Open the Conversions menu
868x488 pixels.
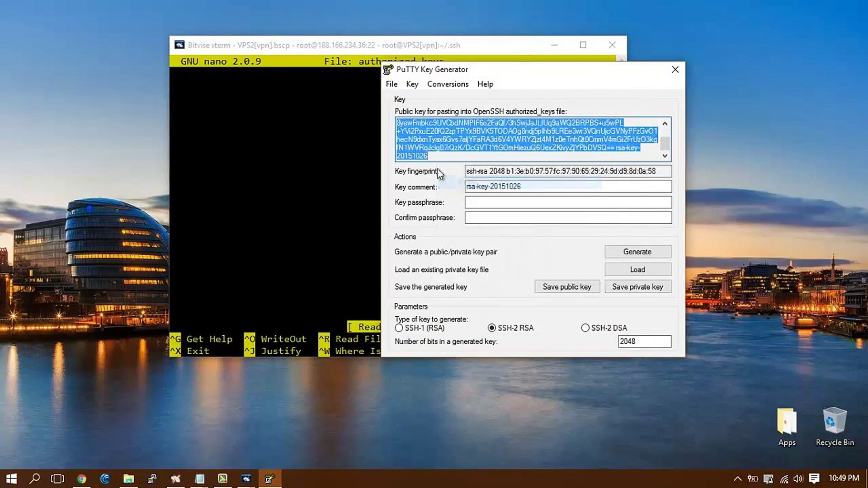point(448,84)
